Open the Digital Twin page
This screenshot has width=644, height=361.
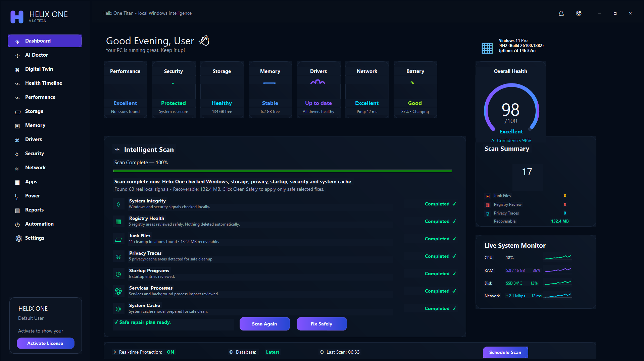pos(45,69)
